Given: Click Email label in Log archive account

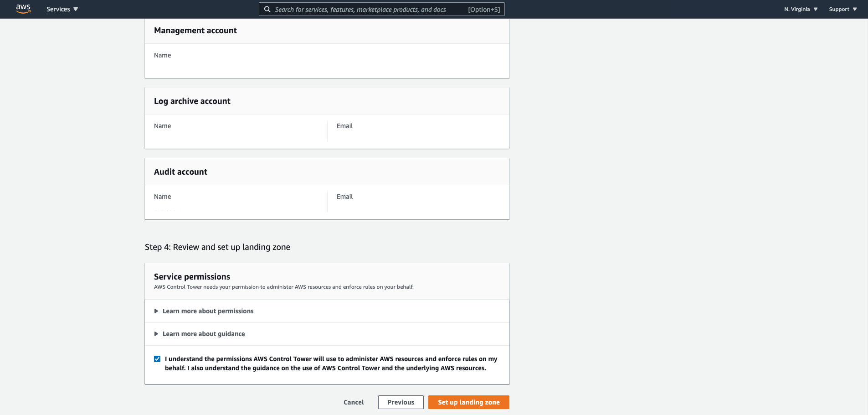Looking at the screenshot, I should pyautogui.click(x=344, y=126).
